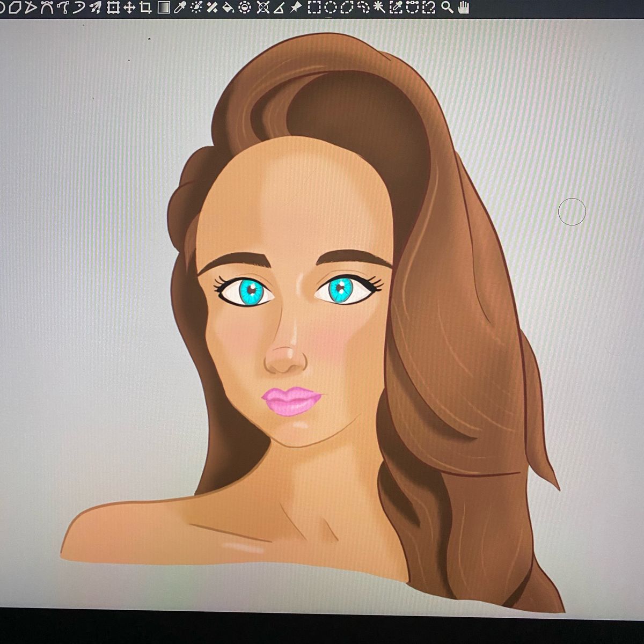Select the Contiguous Selection magic wand
The image size is (644, 644).
(x=379, y=8)
